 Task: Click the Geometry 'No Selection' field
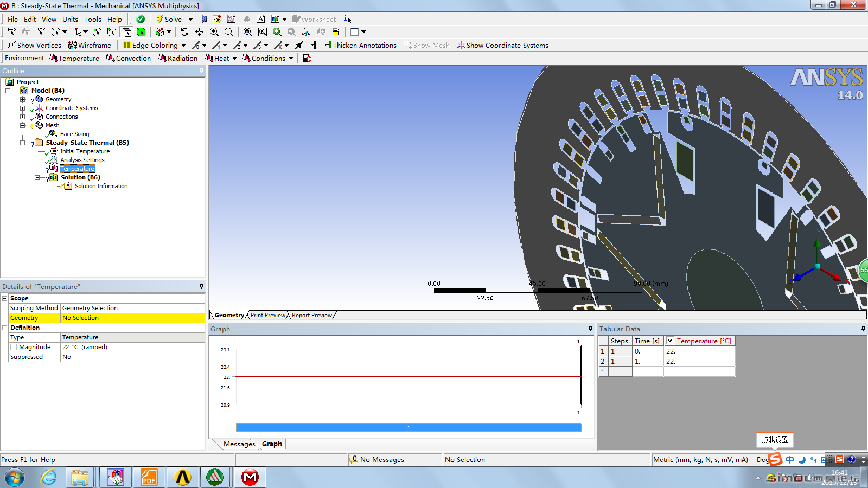tap(132, 318)
